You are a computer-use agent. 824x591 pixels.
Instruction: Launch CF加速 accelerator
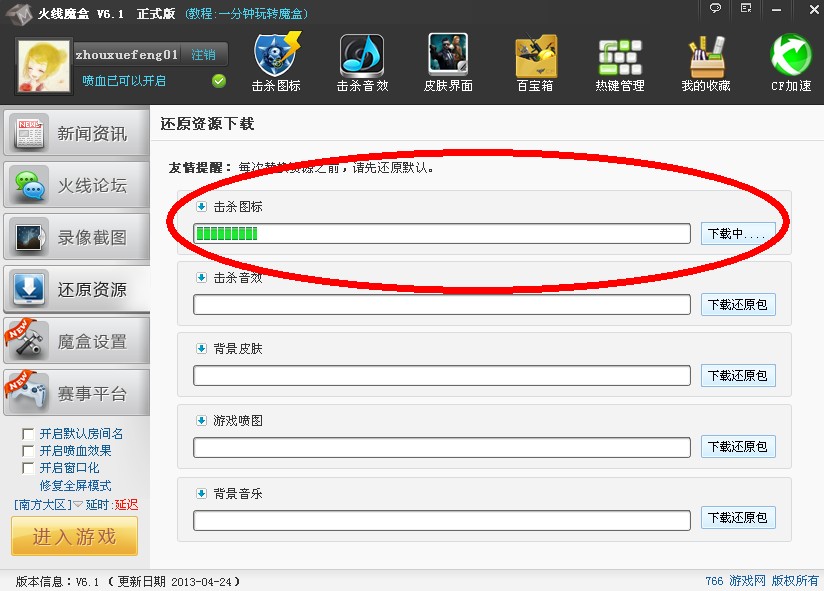click(791, 62)
